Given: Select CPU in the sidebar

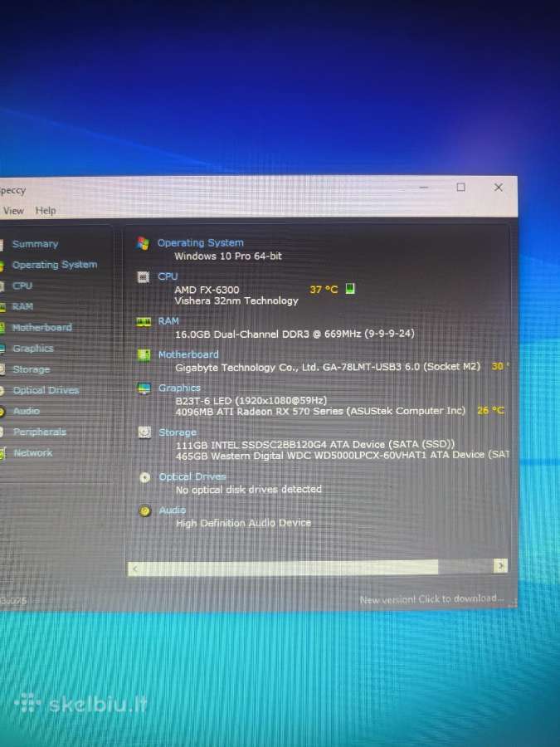Looking at the screenshot, I should tap(22, 286).
